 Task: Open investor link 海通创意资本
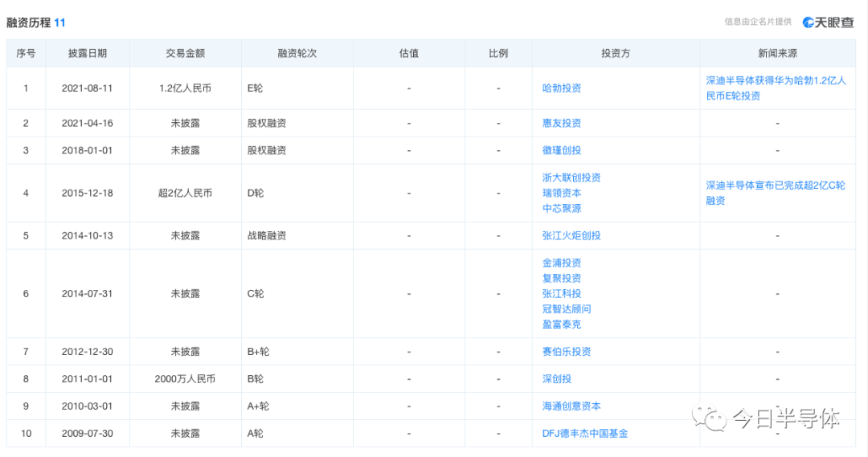(571, 406)
